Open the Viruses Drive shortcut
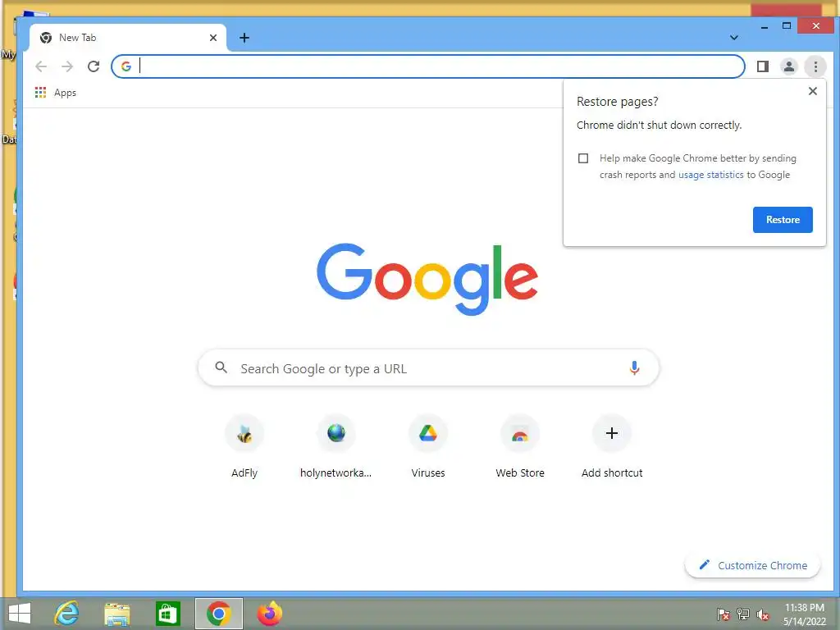Viewport: 840px width, 630px height. tap(428, 447)
